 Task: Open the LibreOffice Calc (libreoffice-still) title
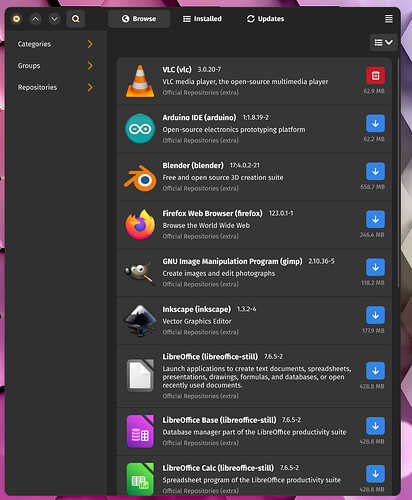coord(218,468)
